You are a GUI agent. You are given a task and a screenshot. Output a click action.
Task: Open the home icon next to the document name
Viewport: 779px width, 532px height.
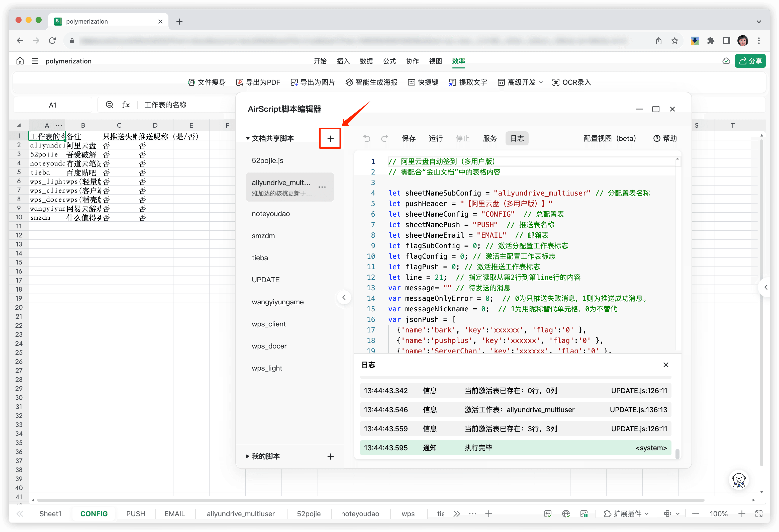[20, 61]
